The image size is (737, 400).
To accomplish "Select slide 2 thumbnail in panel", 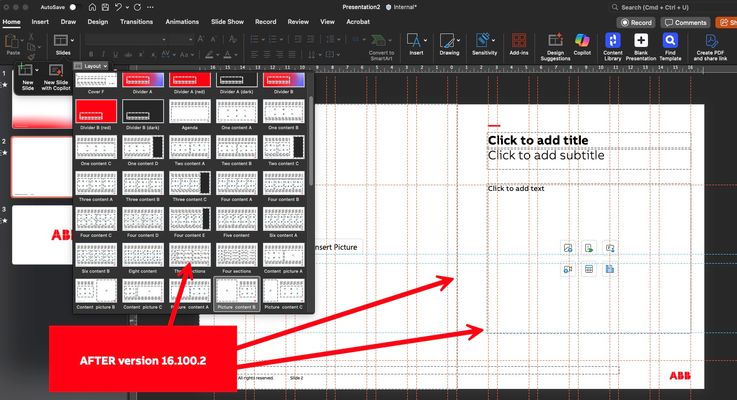I will [42, 167].
